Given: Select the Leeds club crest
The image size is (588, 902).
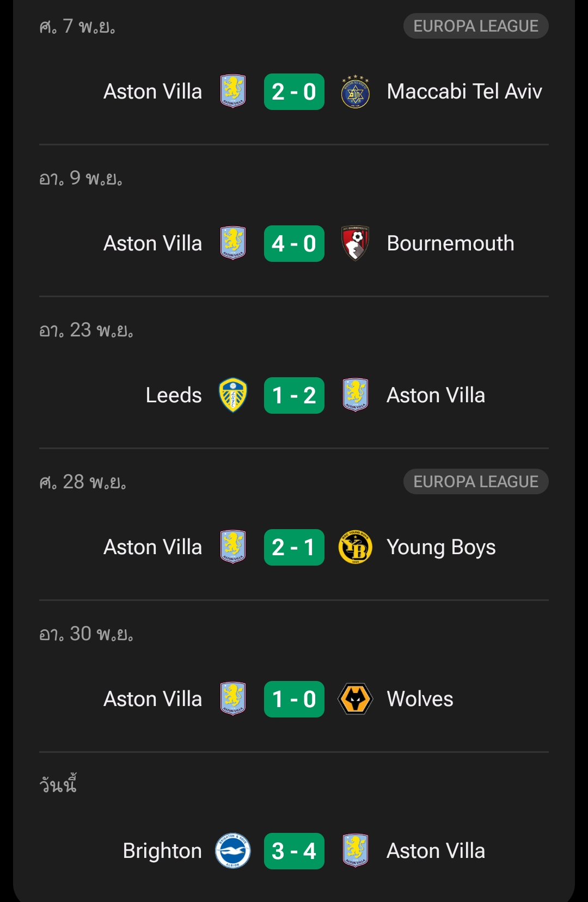Looking at the screenshot, I should pos(233,395).
